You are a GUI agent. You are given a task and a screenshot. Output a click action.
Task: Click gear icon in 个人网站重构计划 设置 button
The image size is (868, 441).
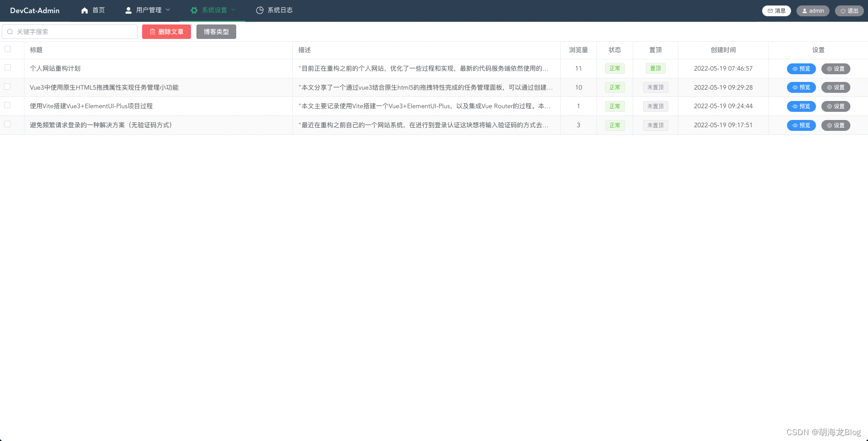click(x=830, y=69)
